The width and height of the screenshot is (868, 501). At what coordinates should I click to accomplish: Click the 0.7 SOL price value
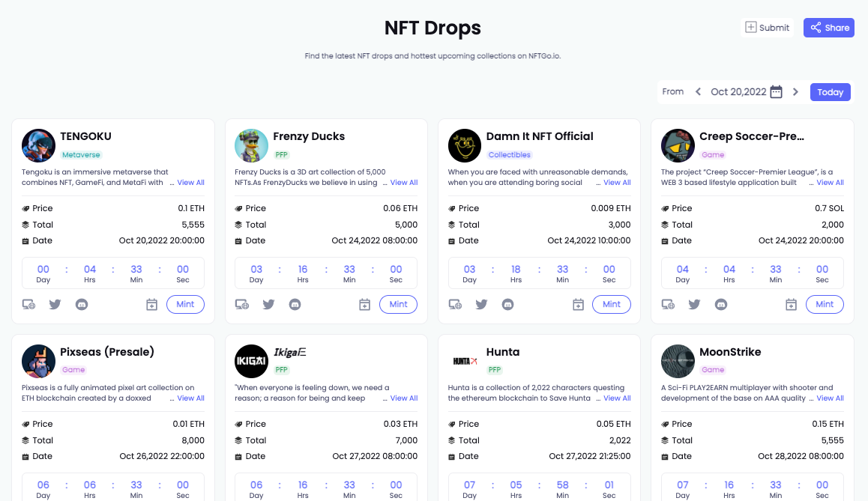pos(829,208)
